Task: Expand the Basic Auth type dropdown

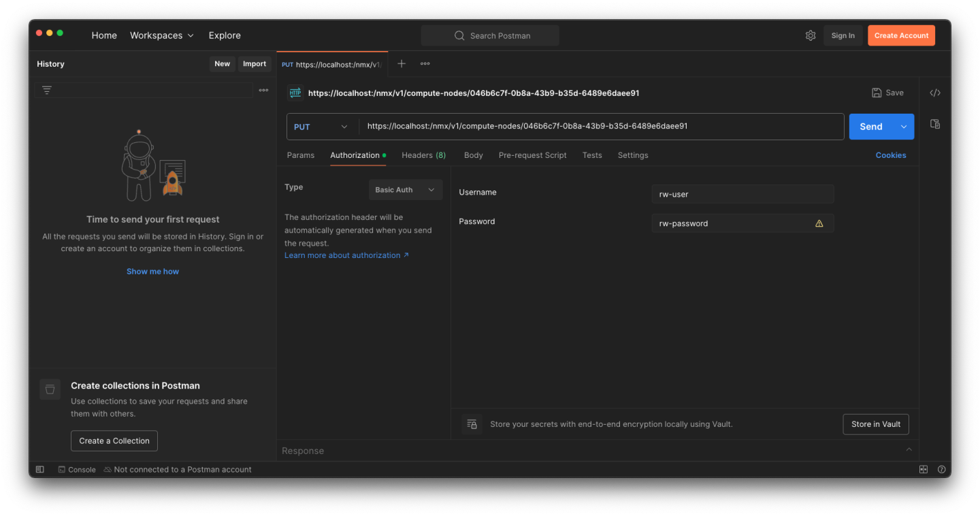Action: (x=405, y=190)
